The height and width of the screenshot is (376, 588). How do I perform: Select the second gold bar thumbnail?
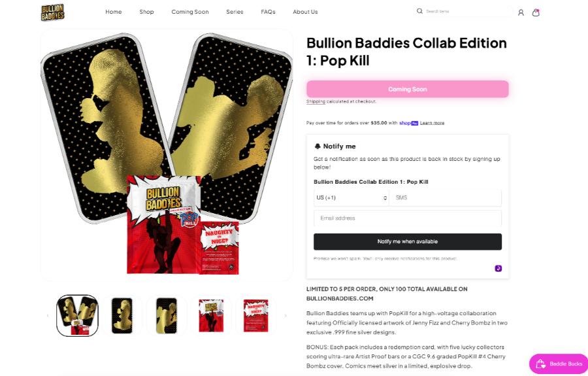point(167,316)
